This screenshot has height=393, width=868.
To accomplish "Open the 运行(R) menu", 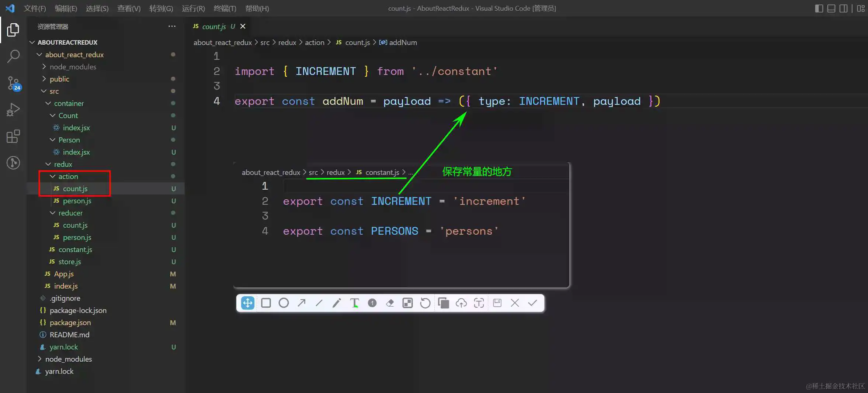I will (x=193, y=8).
